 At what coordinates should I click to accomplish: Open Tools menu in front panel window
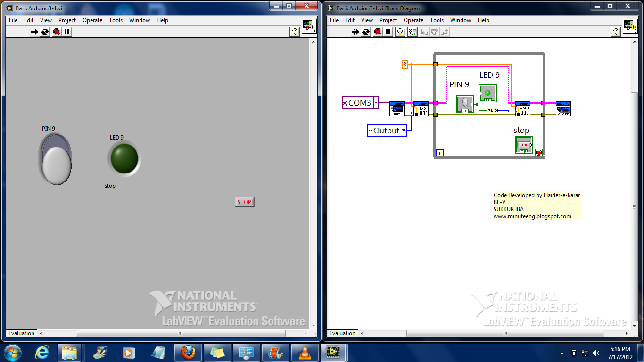(x=116, y=20)
